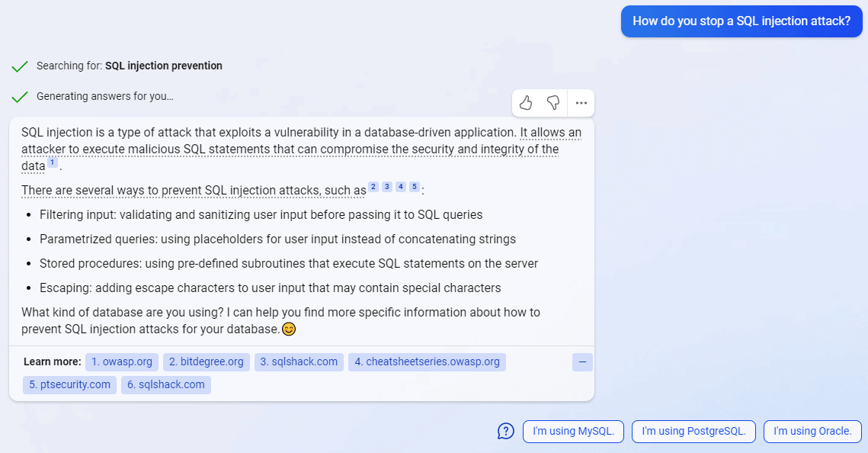The height and width of the screenshot is (453, 868).
Task: Click the thumbs down dislike icon
Action: (x=553, y=103)
